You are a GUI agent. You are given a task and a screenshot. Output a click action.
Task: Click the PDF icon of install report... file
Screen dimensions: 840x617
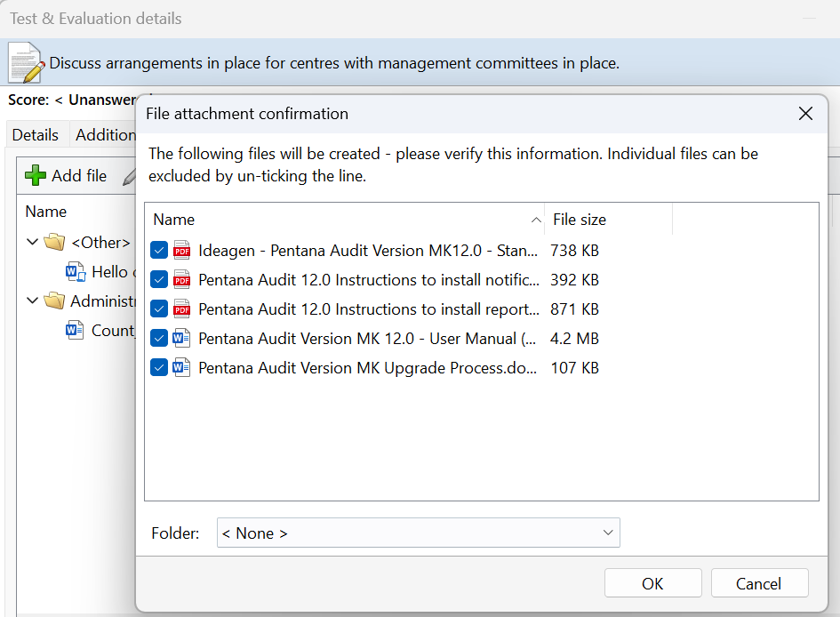coord(181,309)
